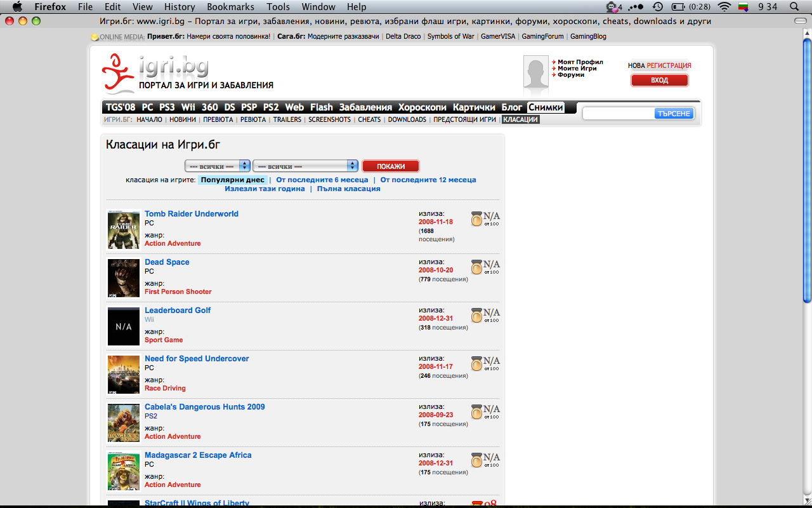Screen dimensions: 812x508
Task: Open the ПРЕДСТОЯЩИ ИГРИ submenu link
Action: [465, 119]
